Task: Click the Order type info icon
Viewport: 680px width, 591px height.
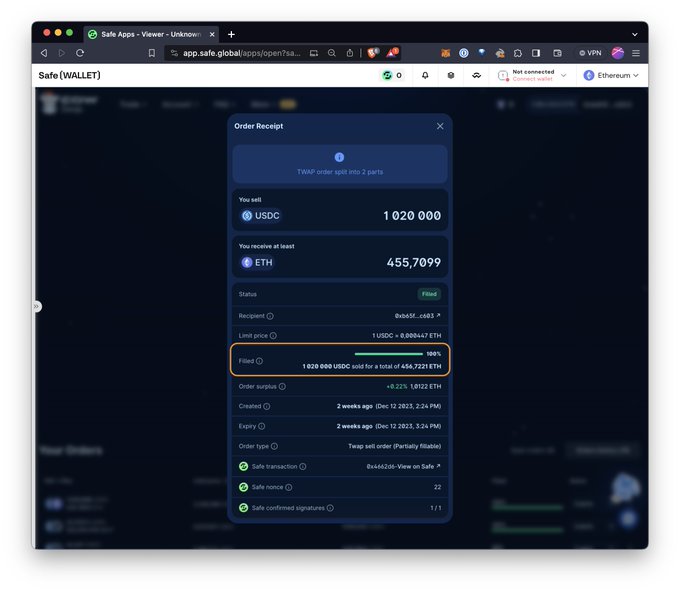Action: coord(274,446)
